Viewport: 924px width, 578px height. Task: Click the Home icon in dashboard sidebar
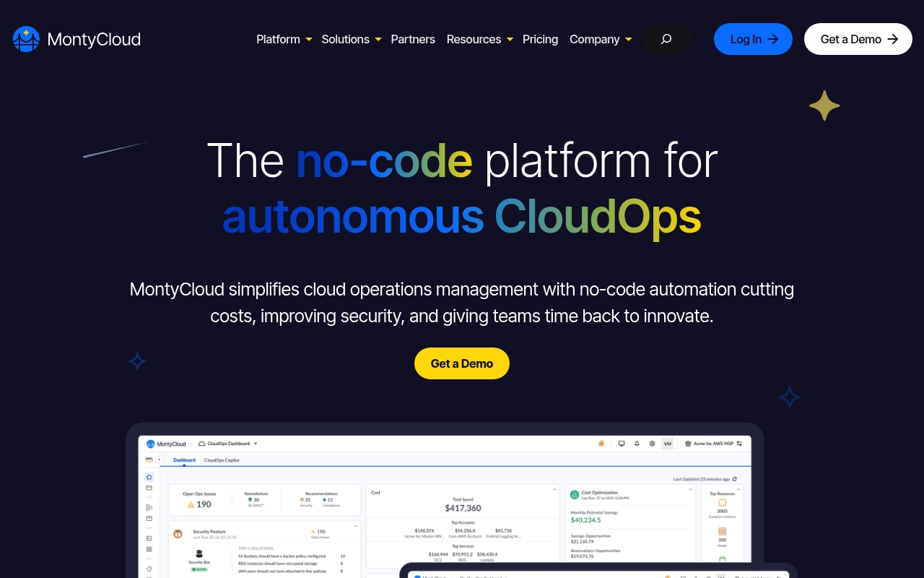click(149, 477)
